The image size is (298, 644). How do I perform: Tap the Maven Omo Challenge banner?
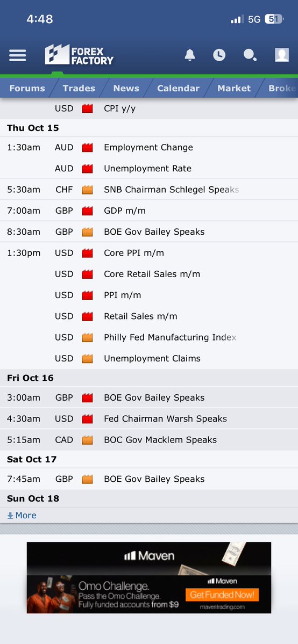click(149, 577)
